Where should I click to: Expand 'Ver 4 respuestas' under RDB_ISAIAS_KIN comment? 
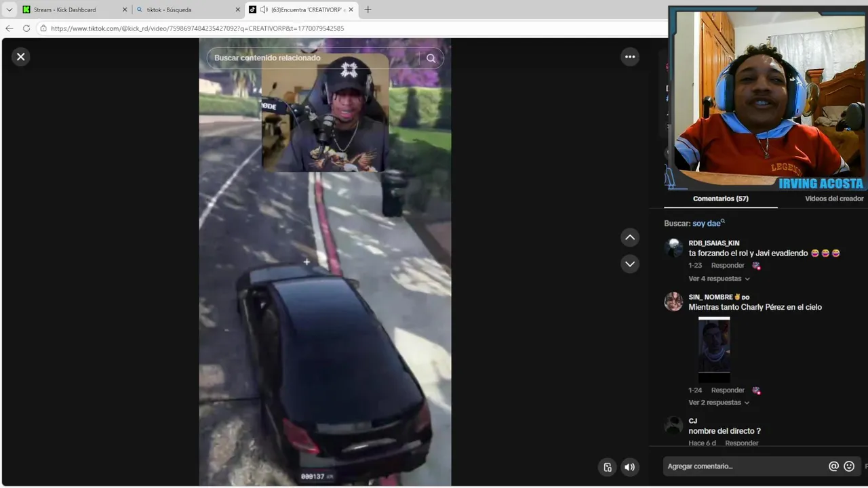[719, 279]
